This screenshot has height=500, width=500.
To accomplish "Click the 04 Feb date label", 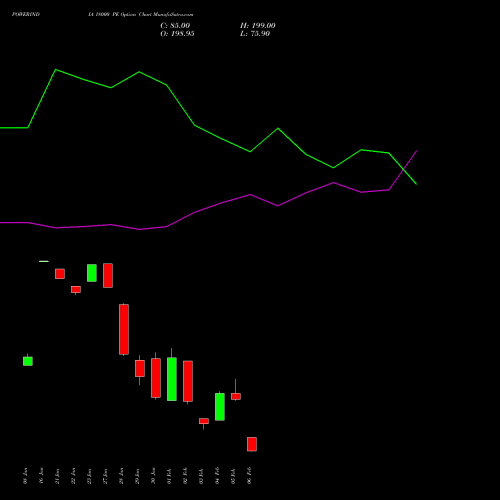I will 218,476.
